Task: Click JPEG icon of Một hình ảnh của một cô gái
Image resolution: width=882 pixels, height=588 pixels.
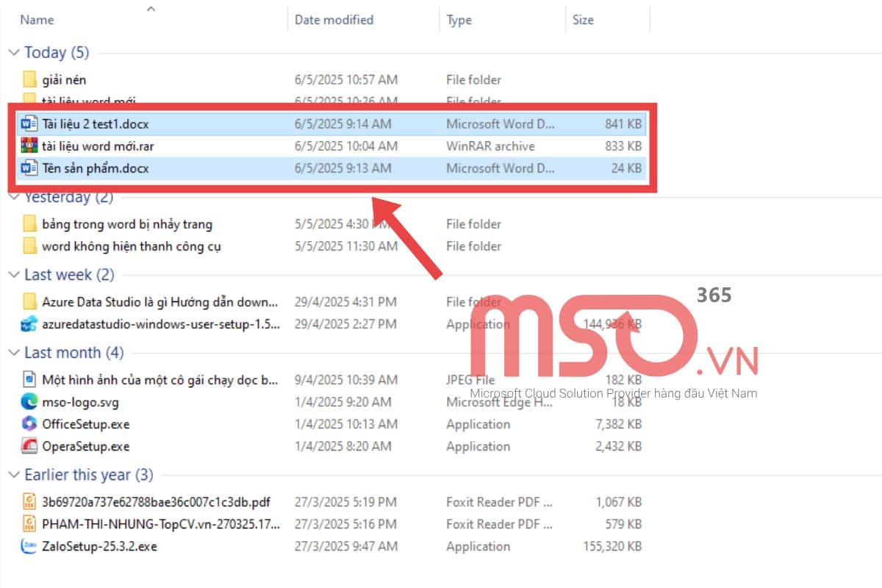Action: (29, 379)
